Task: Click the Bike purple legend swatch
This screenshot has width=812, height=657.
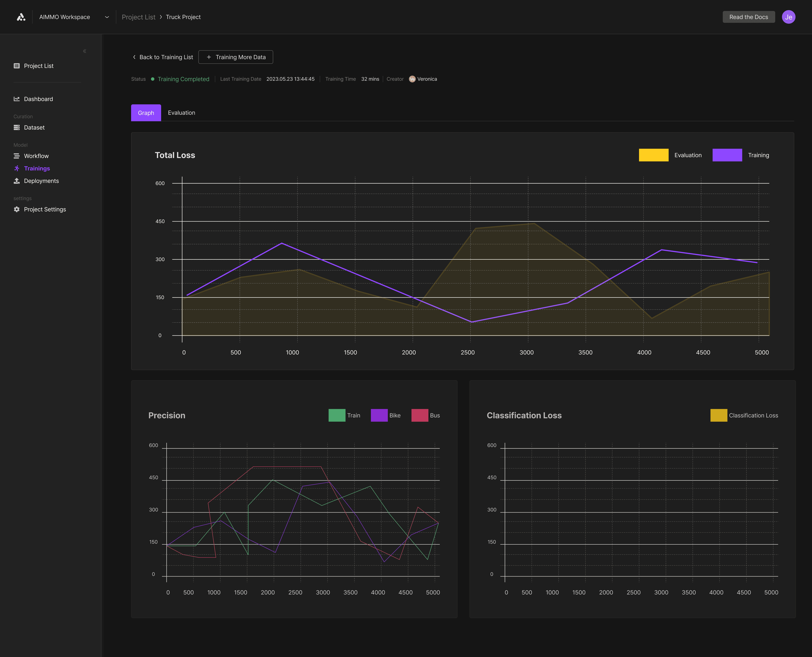Action: pyautogui.click(x=379, y=415)
